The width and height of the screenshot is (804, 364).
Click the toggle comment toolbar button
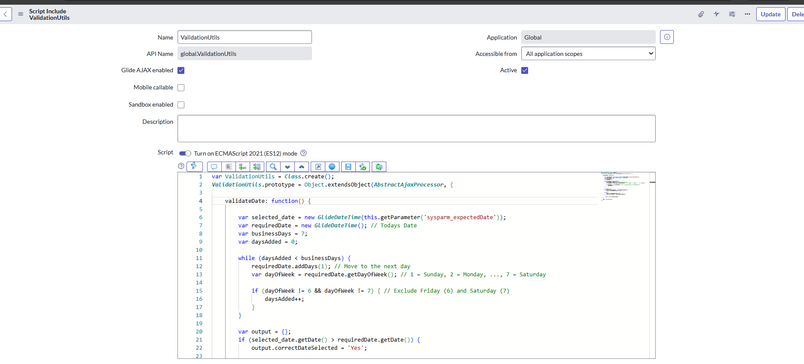(x=214, y=166)
